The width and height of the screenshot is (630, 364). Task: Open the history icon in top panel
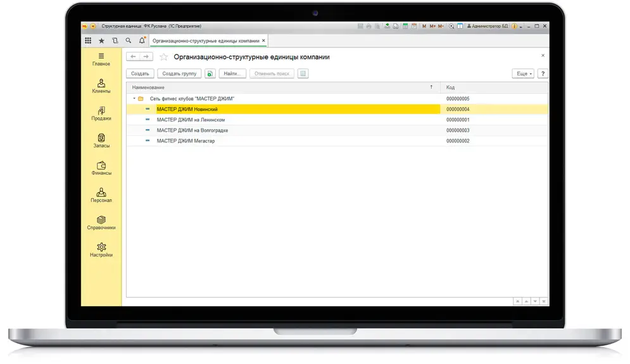[115, 41]
